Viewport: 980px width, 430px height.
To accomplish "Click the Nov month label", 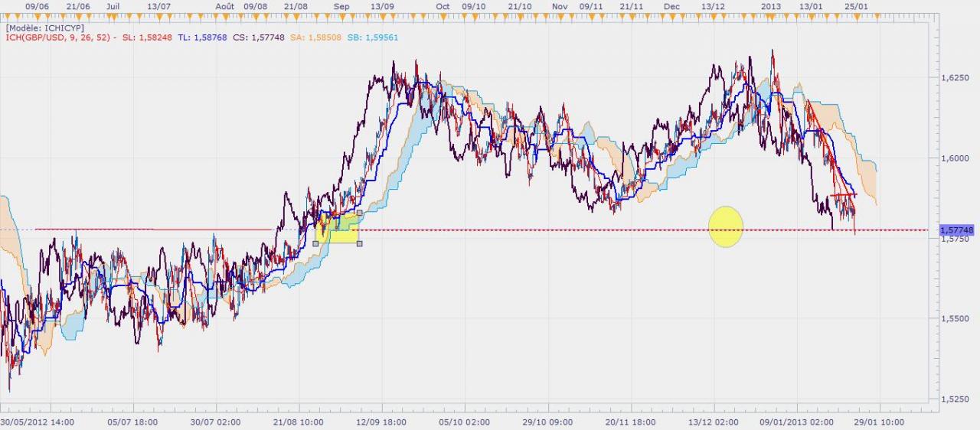I will click(x=560, y=5).
